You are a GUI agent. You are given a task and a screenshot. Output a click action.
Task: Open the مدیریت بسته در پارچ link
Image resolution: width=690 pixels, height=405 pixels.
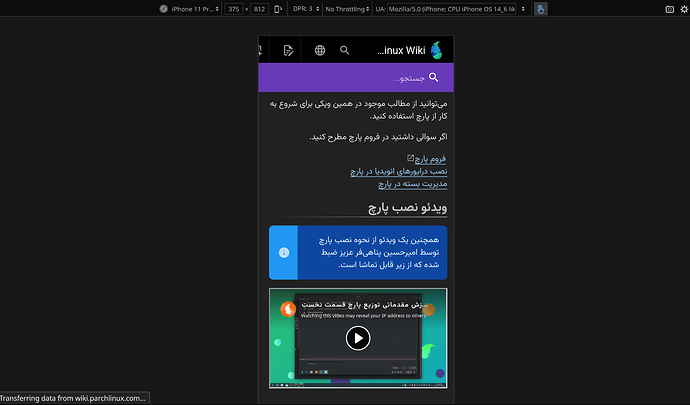(412, 184)
